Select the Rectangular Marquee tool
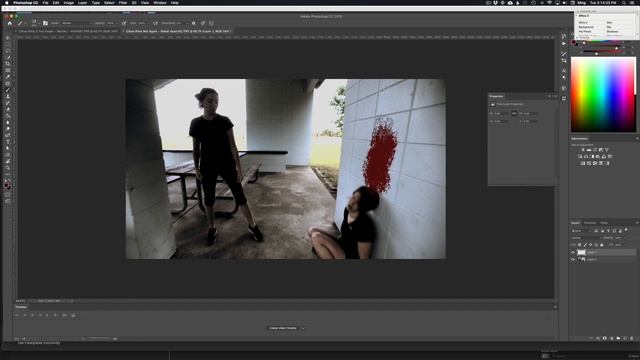The width and height of the screenshot is (640, 360). click(x=8, y=44)
